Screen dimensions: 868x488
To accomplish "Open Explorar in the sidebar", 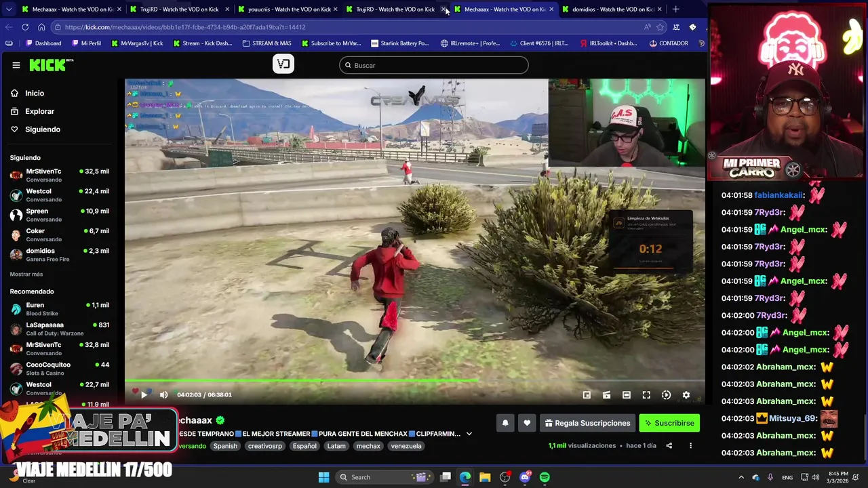I will [39, 111].
